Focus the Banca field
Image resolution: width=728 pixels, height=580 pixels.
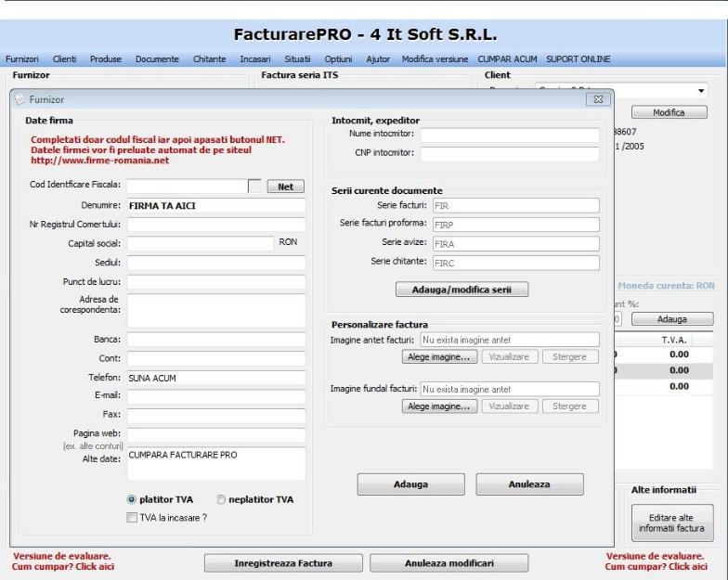(x=215, y=340)
